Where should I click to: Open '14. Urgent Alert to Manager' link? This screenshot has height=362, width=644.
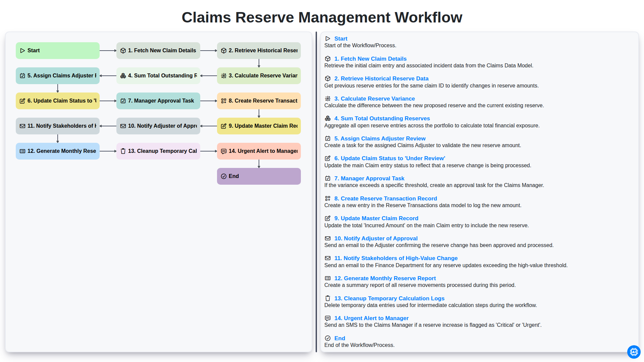tap(371, 318)
